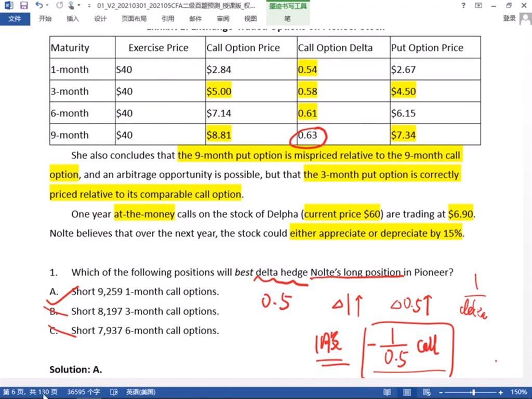Change language 英语(美国) in status bar
The width and height of the screenshot is (532, 399).
pos(141,392)
